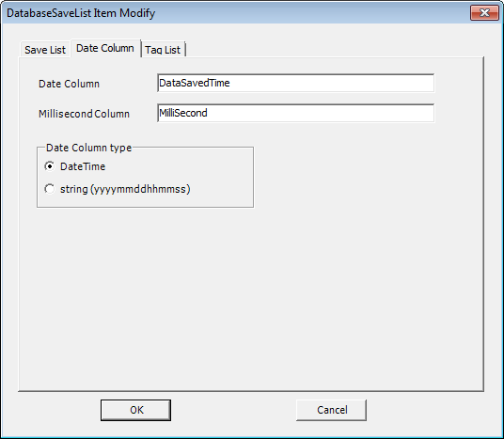Place cursor in the MilliSecond text

click(x=183, y=113)
